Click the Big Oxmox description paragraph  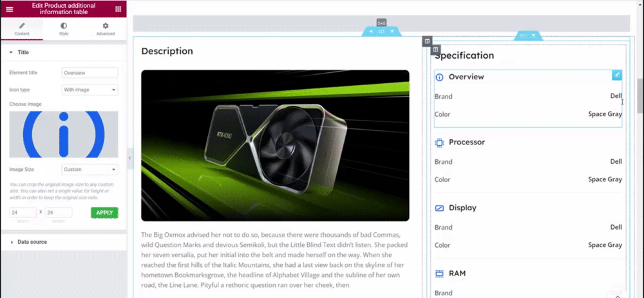pyautogui.click(x=274, y=260)
